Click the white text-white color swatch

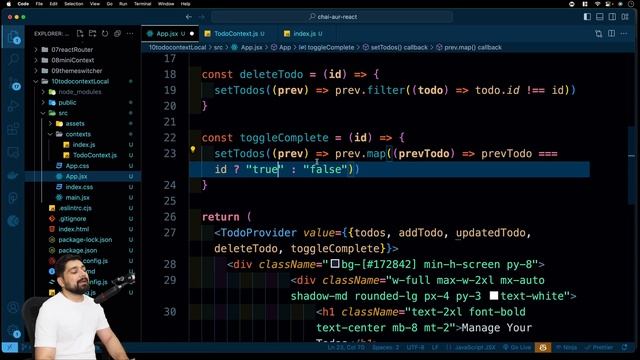(x=494, y=296)
